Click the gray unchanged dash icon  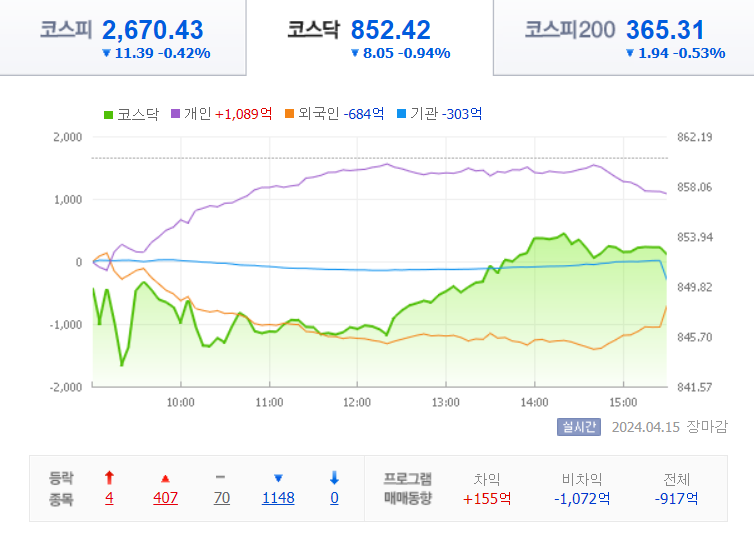[220, 477]
